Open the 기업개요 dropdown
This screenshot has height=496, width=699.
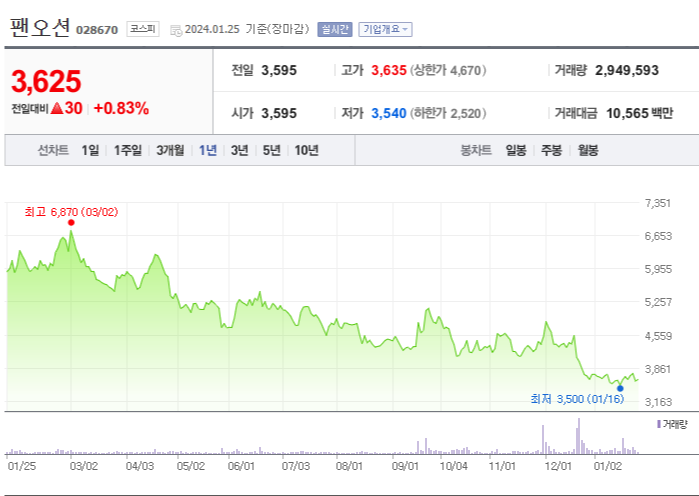[385, 29]
